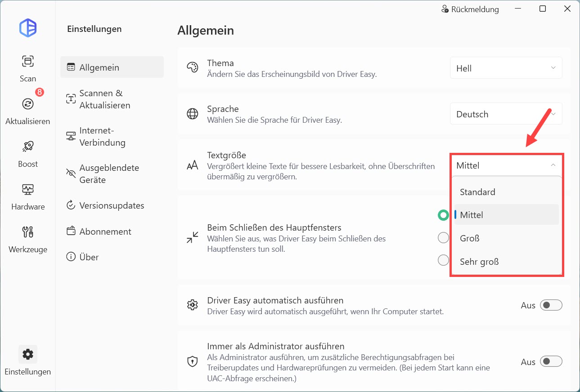Viewport: 580px width, 392px height.
Task: Click the Administrator shield icon
Action: [x=192, y=361]
